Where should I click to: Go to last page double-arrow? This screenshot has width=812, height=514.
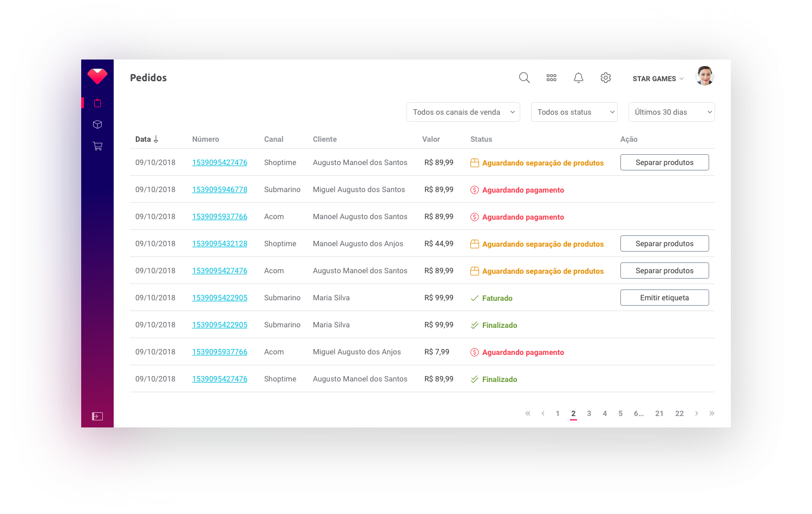(x=712, y=413)
